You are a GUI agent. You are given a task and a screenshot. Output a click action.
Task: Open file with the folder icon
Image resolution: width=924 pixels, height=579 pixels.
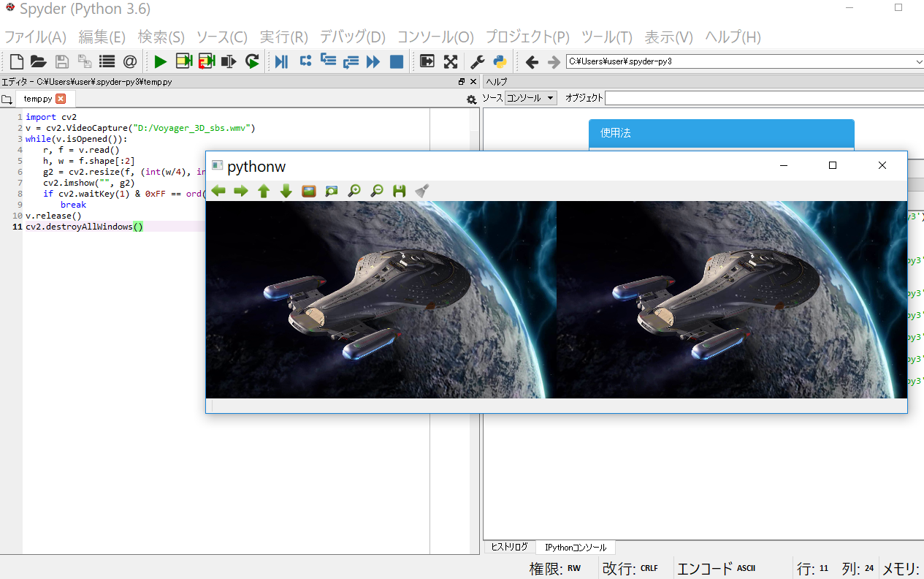[x=39, y=62]
